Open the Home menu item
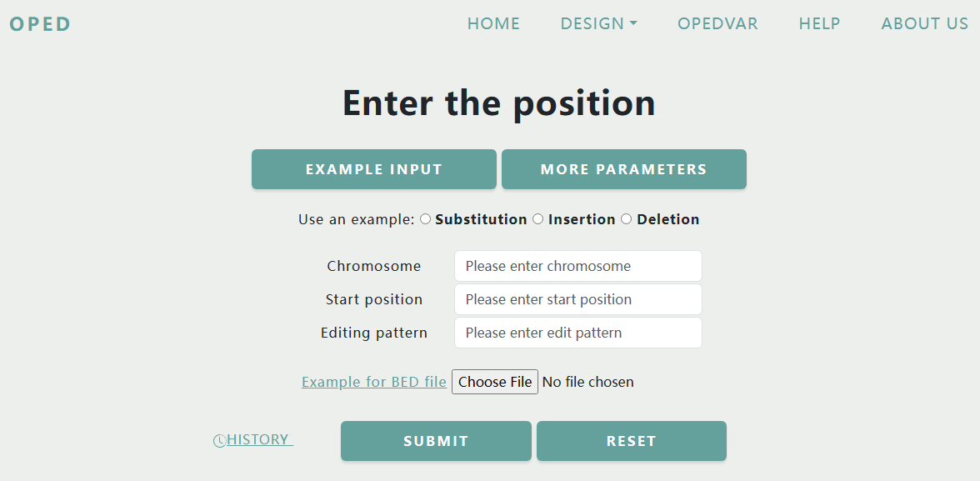This screenshot has width=980, height=481. pos(493,24)
